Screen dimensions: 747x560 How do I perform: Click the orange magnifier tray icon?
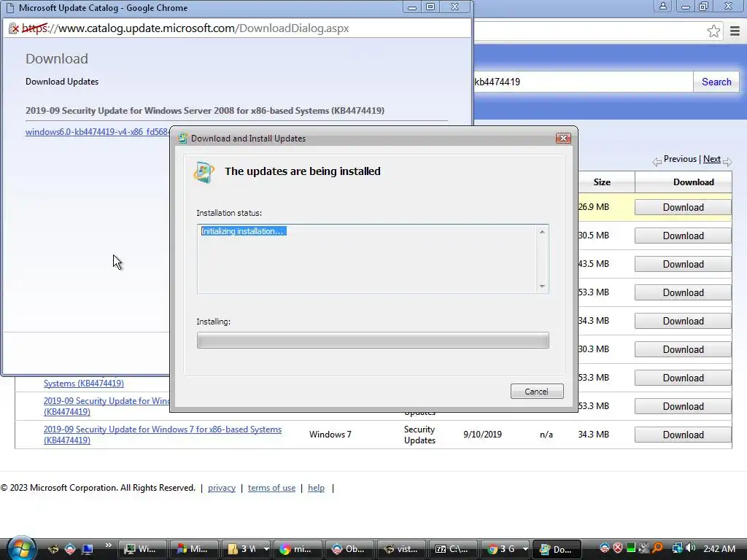[657, 548]
